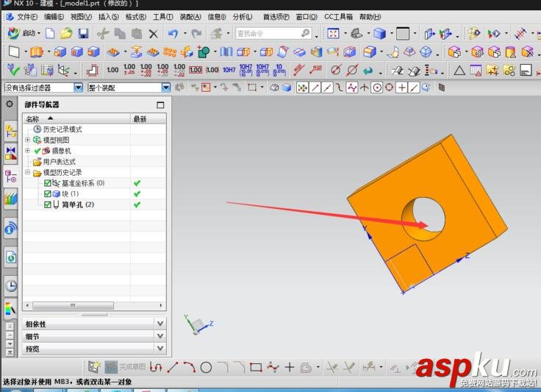Click the Save floppy disk icon

point(83,34)
